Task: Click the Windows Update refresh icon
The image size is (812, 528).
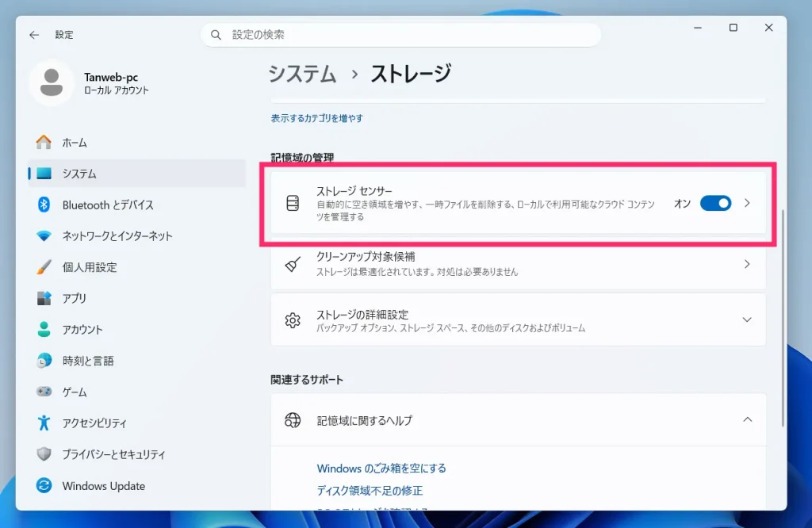Action: [x=44, y=485]
